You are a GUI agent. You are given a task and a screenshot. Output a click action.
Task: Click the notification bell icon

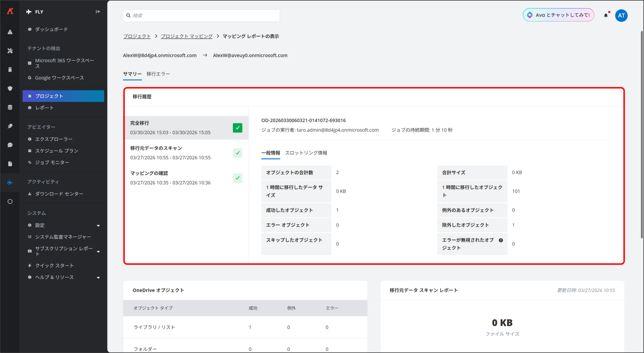click(606, 15)
